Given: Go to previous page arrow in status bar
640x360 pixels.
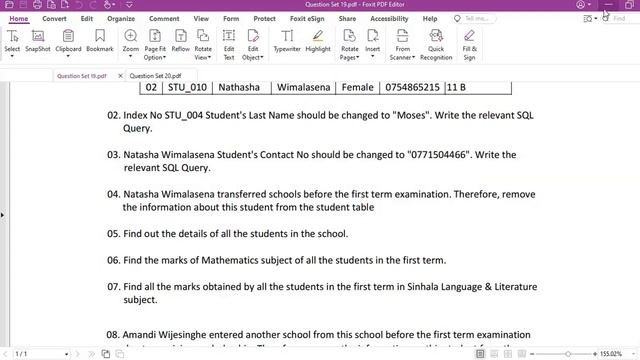Looking at the screenshot, I should click(5, 354).
